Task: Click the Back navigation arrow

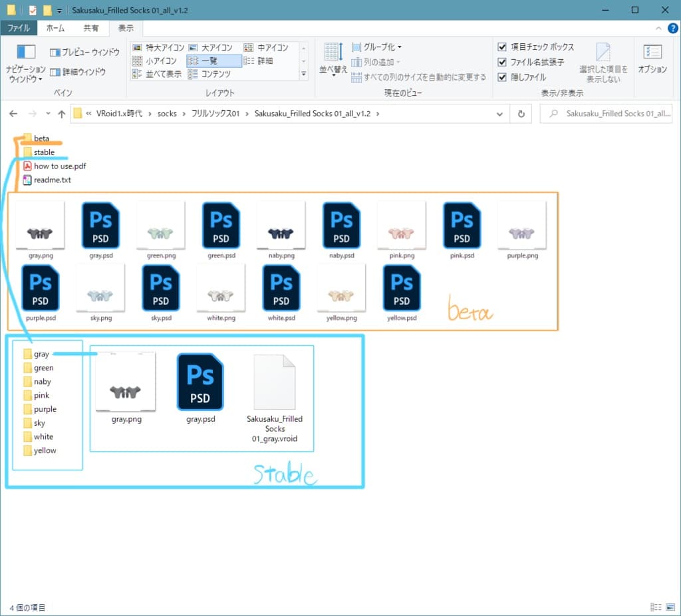Action: (13, 114)
